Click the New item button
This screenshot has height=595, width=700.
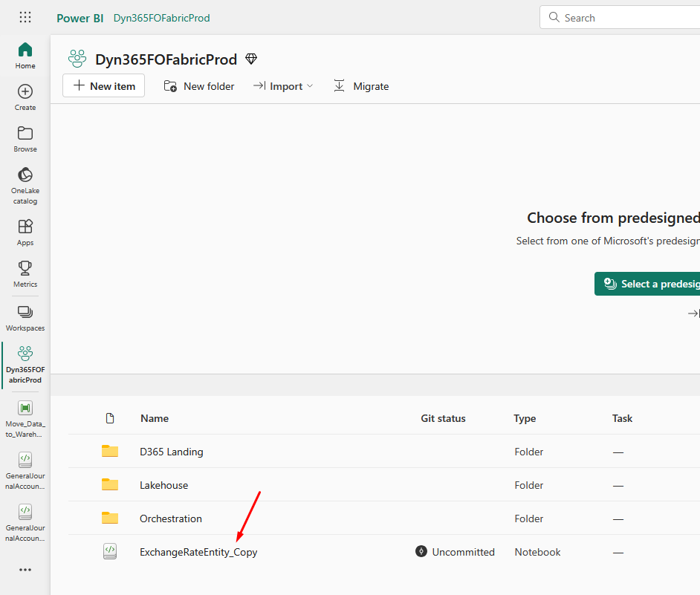coord(103,85)
